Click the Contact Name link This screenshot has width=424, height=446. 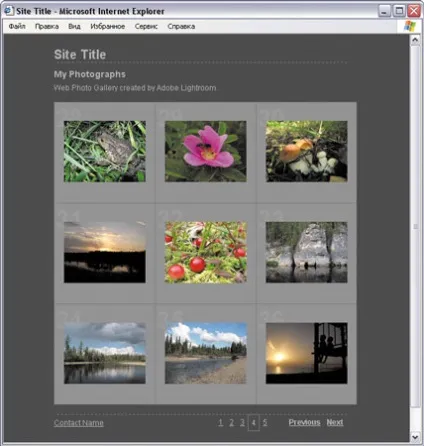(x=79, y=423)
